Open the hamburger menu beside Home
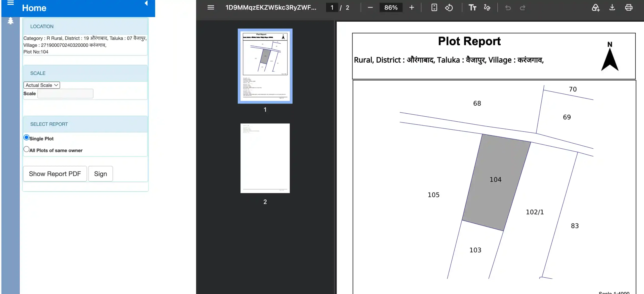The width and height of the screenshot is (644, 294). (x=11, y=3)
